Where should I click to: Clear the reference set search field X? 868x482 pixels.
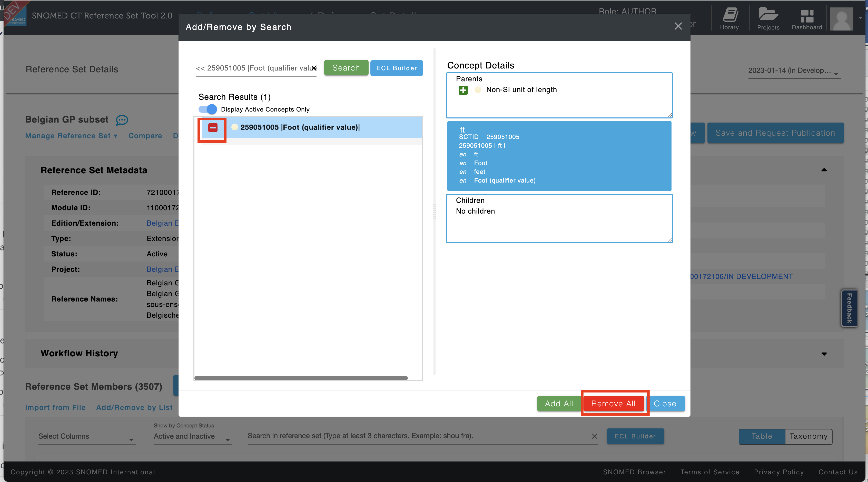594,436
